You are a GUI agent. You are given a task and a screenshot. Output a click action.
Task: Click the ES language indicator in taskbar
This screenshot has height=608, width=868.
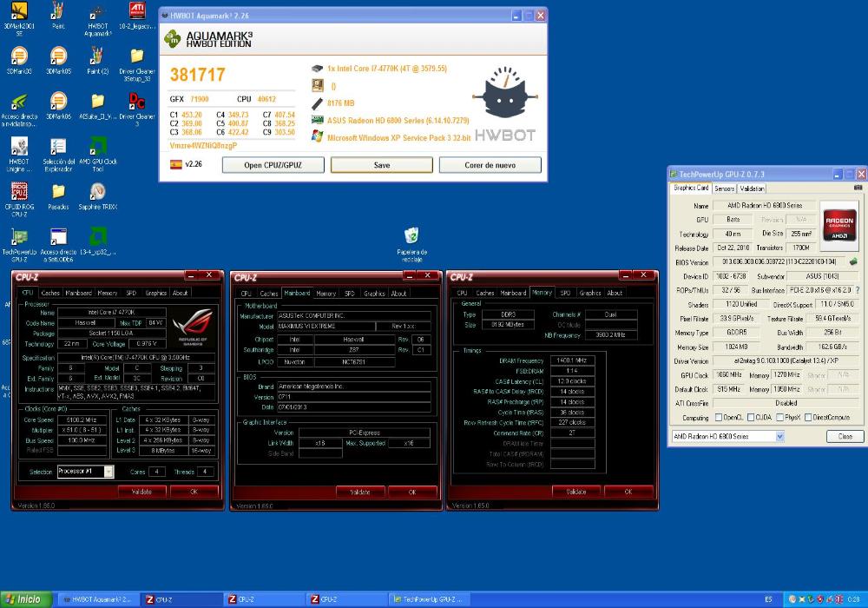(x=768, y=599)
